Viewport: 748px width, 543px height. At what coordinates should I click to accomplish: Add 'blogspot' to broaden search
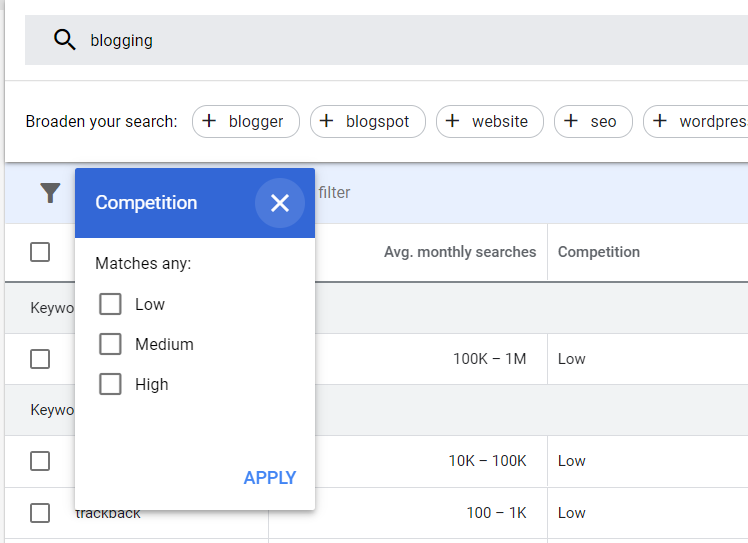point(367,122)
